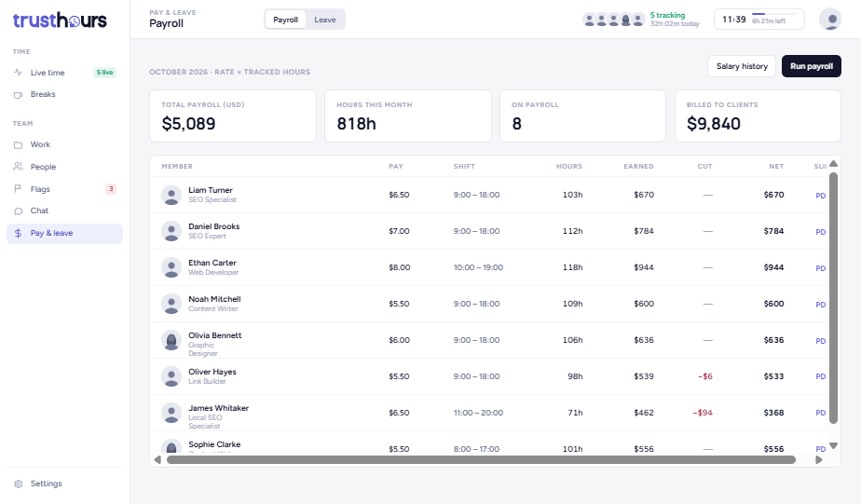The image size is (861, 504).
Task: Click Noah Mitchell's avatar
Action: 171,304
